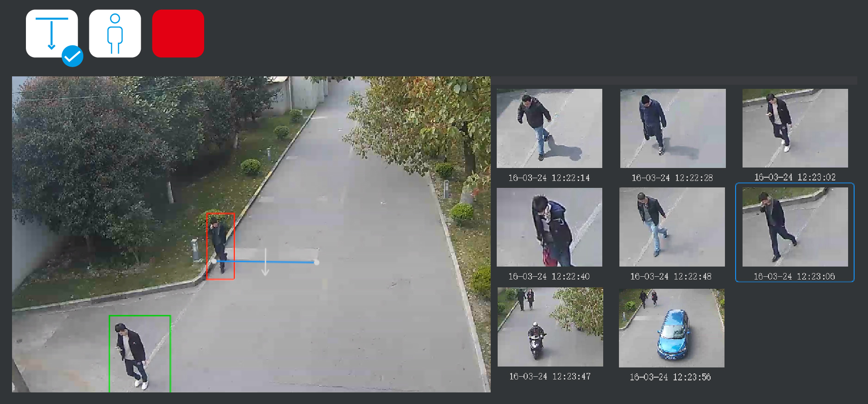Image resolution: width=868 pixels, height=404 pixels.
Task: Open snapshot captured at 12:22:28
Action: pyautogui.click(x=673, y=128)
